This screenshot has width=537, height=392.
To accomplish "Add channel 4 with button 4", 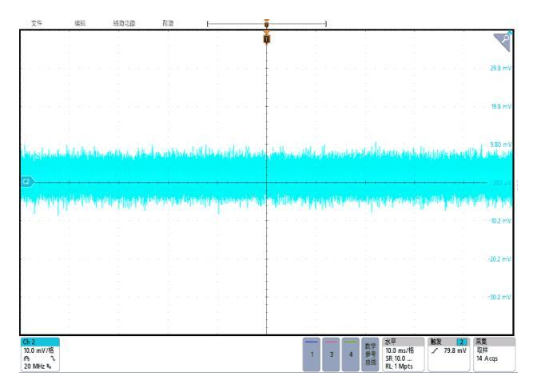I will (351, 354).
